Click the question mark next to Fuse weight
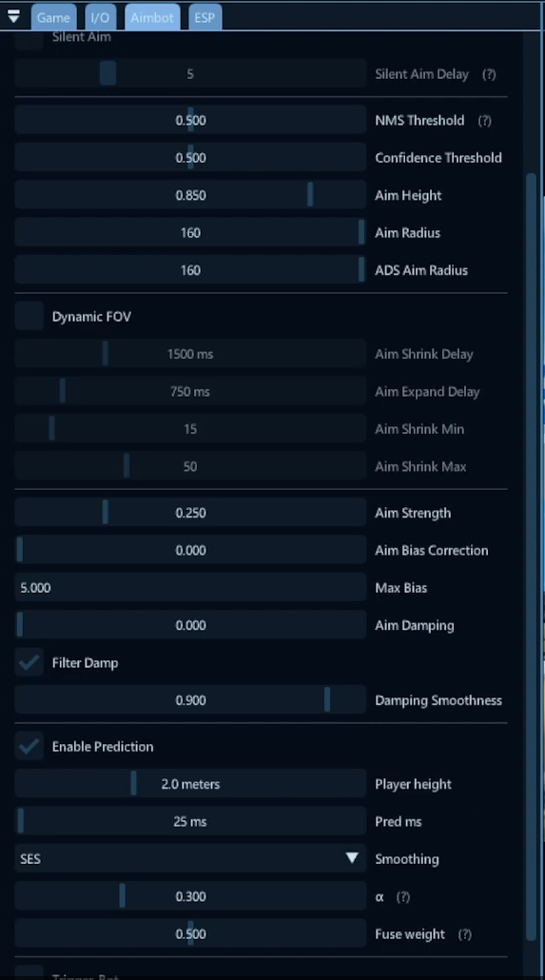545x980 pixels. click(x=464, y=934)
